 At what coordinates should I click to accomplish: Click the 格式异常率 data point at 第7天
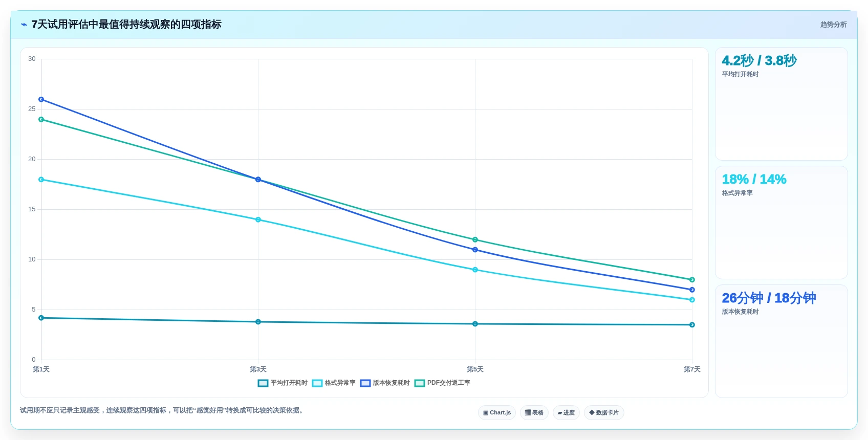(x=692, y=300)
